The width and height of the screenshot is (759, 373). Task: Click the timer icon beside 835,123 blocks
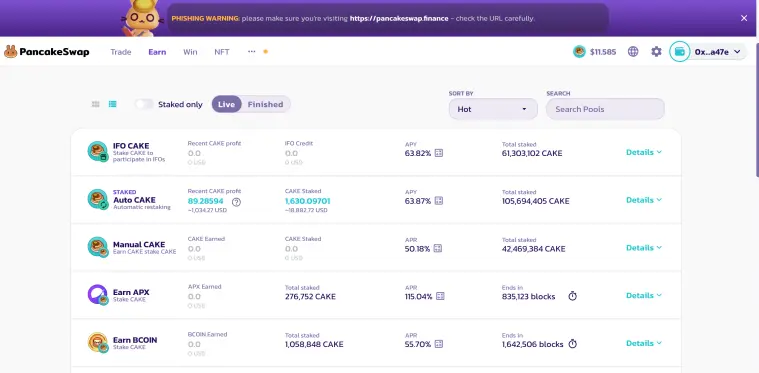pos(572,296)
